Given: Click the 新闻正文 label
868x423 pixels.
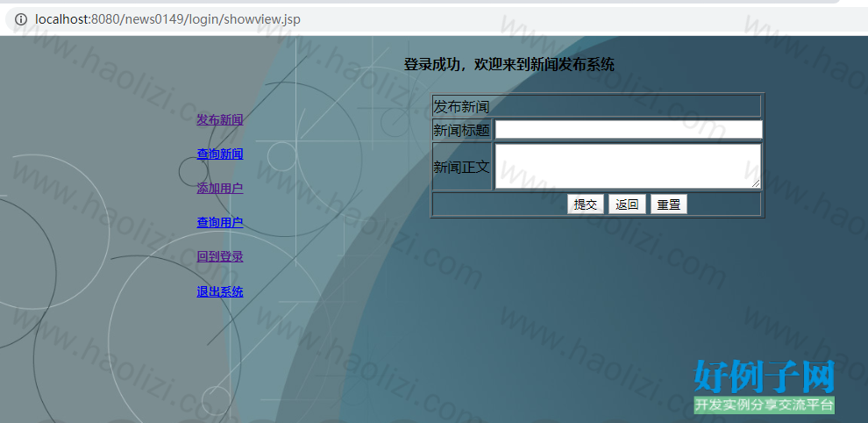Looking at the screenshot, I should pos(462,167).
